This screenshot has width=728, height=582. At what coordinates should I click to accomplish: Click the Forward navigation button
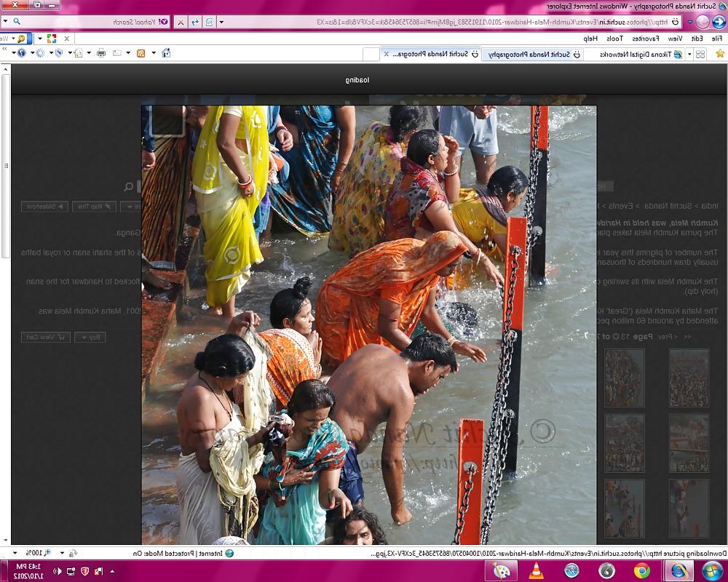point(703,21)
